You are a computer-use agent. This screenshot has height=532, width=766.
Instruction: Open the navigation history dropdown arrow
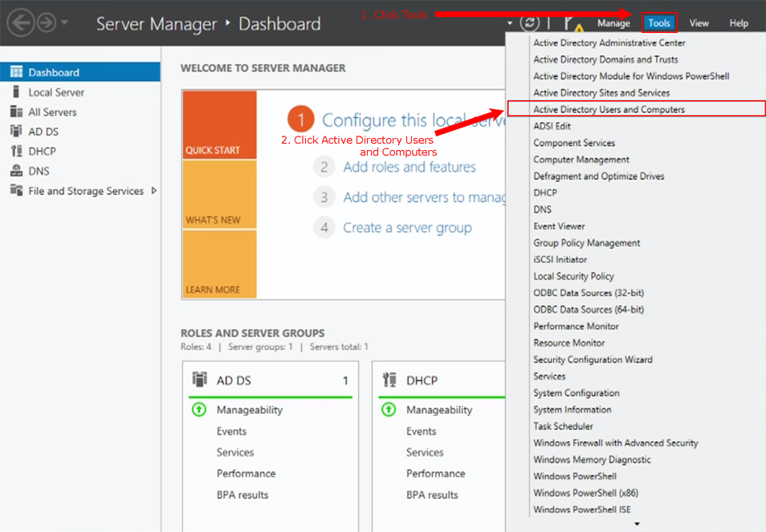pos(64,22)
